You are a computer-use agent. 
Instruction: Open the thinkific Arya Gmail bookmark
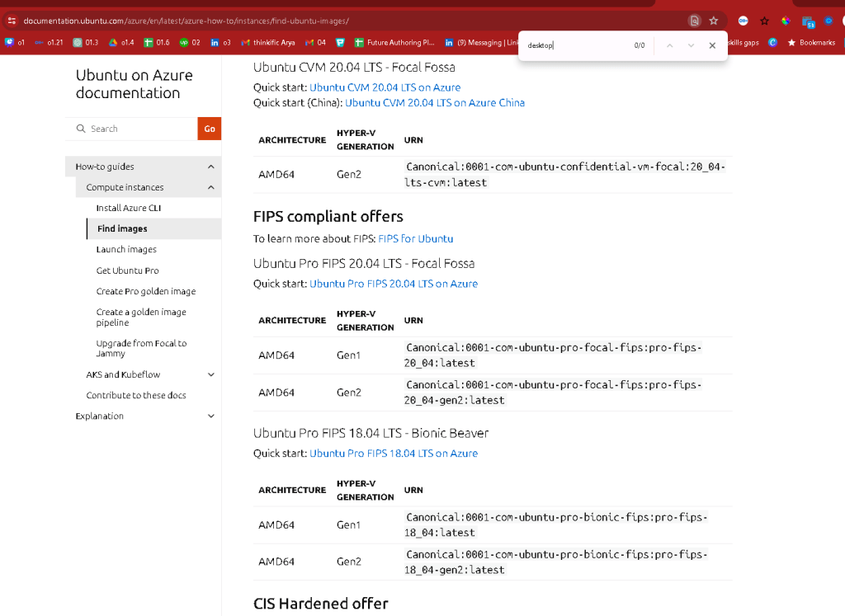tap(268, 43)
